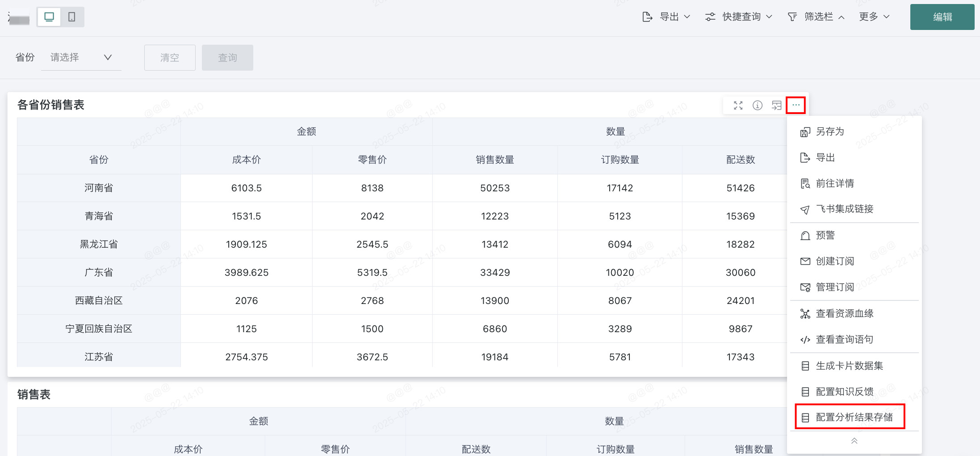Click the 销售数量 header in 各省份销售表
This screenshot has height=456, width=980.
(x=495, y=160)
